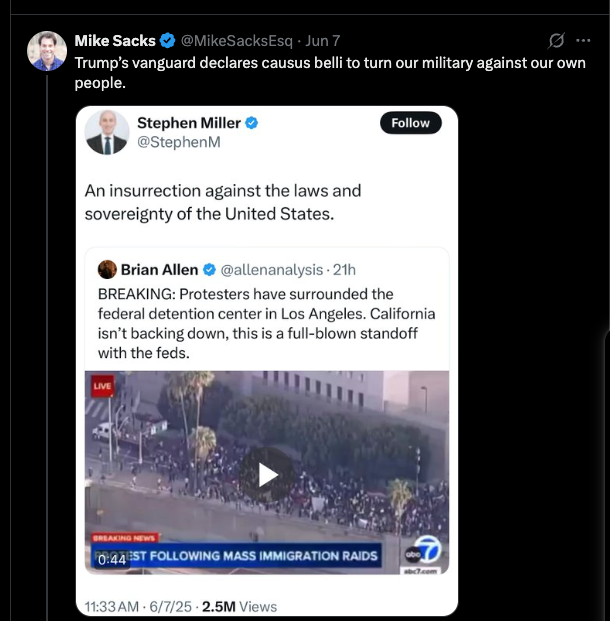Click Brian Allen's verified badge
This screenshot has width=610, height=621.
(210, 269)
